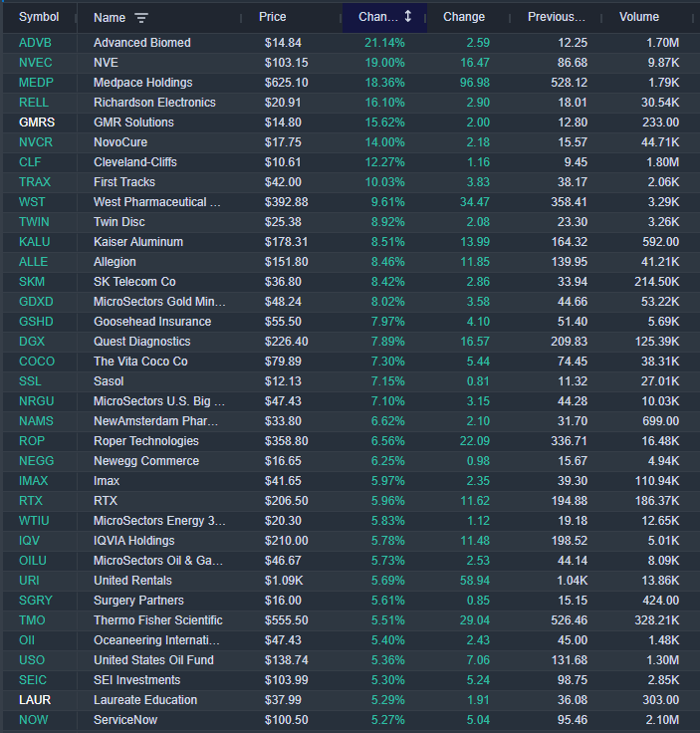The width and height of the screenshot is (700, 733).
Task: Open URI ticker symbol
Action: (29, 581)
